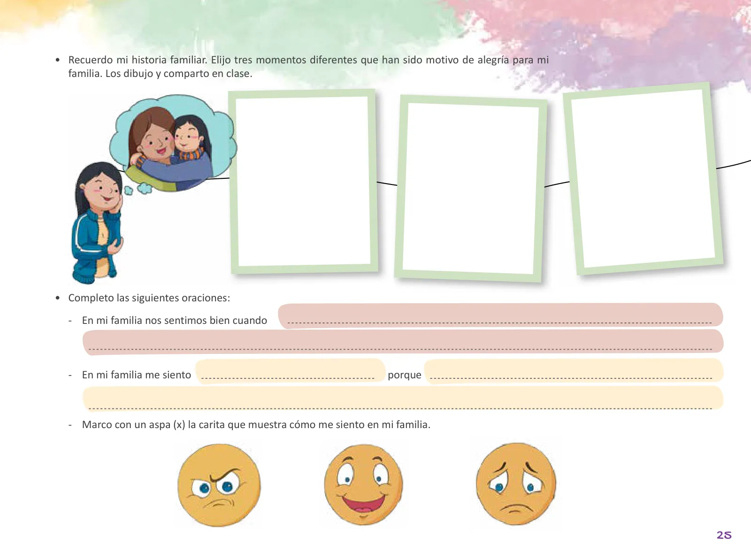Click the text 'Recuerdo mi historia familiar'
Screen dimensions: 751x560
click(x=137, y=60)
